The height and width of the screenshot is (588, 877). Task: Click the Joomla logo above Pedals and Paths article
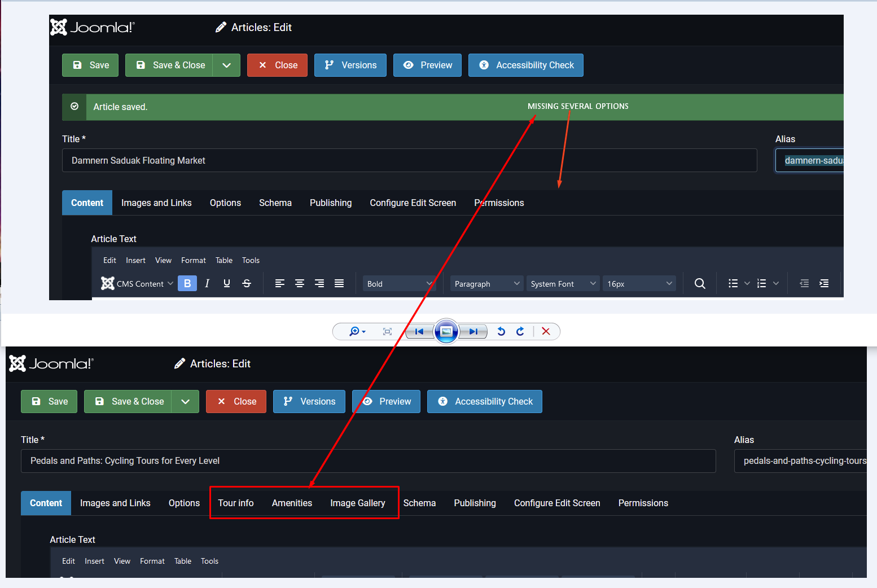[x=51, y=363]
